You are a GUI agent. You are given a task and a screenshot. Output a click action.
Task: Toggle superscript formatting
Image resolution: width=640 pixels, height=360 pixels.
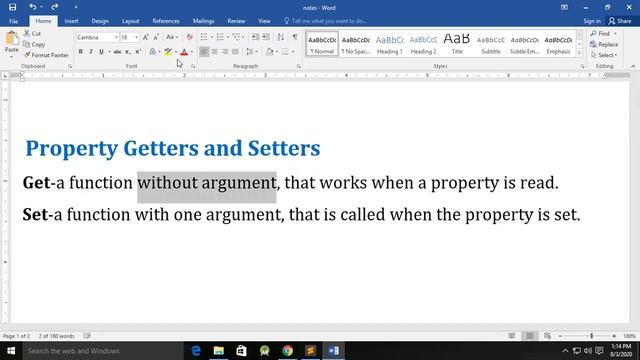coord(138,52)
